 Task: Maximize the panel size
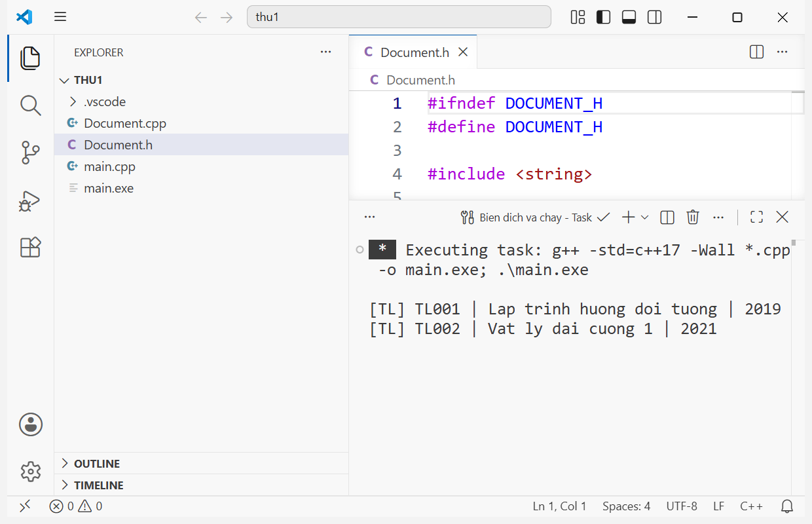(756, 217)
